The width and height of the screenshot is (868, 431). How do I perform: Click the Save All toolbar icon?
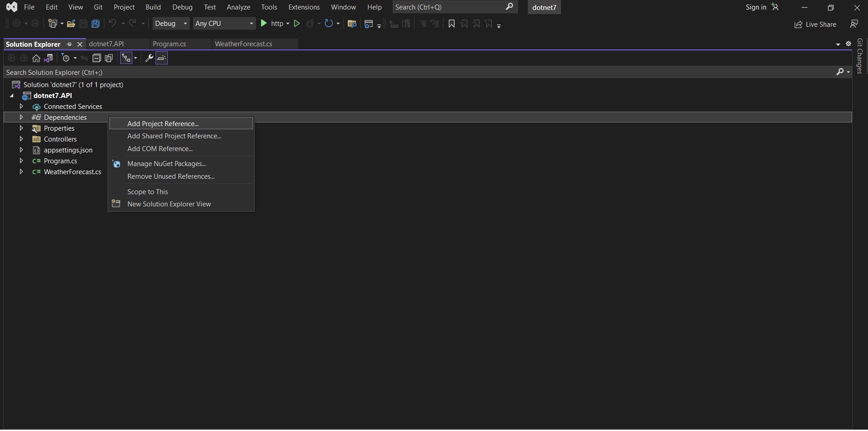(96, 24)
